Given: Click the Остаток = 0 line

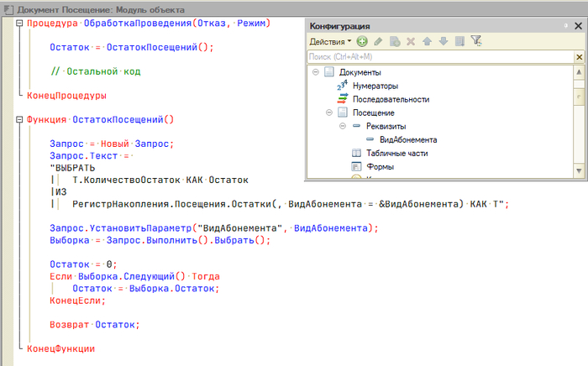Looking at the screenshot, I should coord(83,264).
